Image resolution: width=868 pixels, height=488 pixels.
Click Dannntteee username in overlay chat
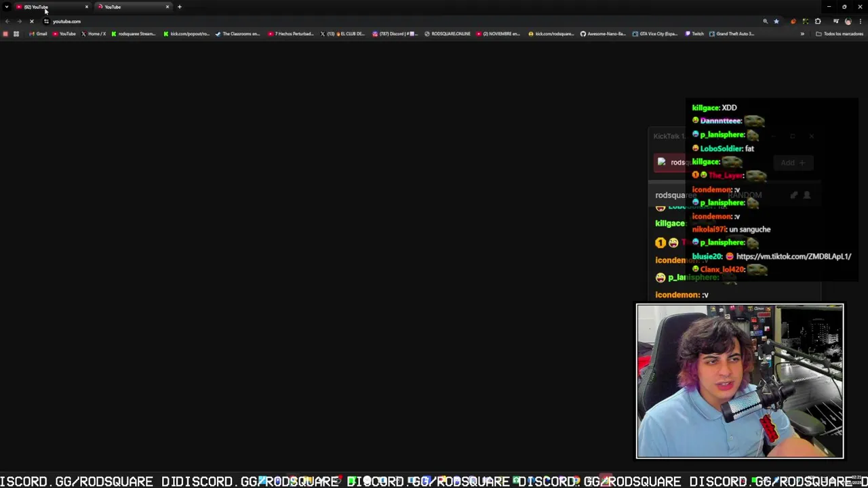[720, 121]
